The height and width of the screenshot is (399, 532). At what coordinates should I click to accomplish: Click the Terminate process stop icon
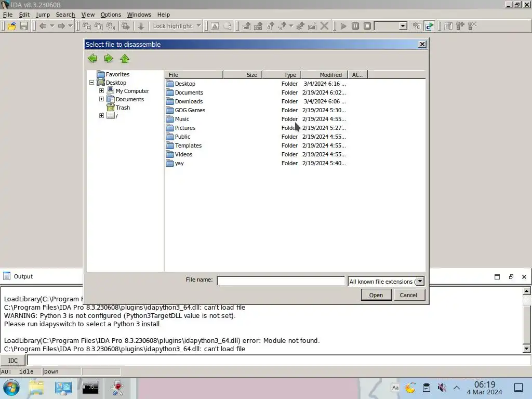tap(367, 26)
